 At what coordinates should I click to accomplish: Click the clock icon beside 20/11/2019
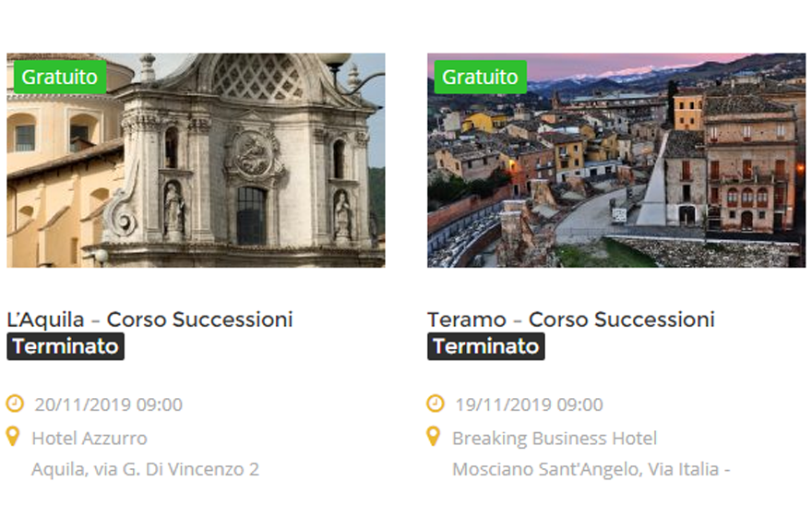[x=15, y=404]
